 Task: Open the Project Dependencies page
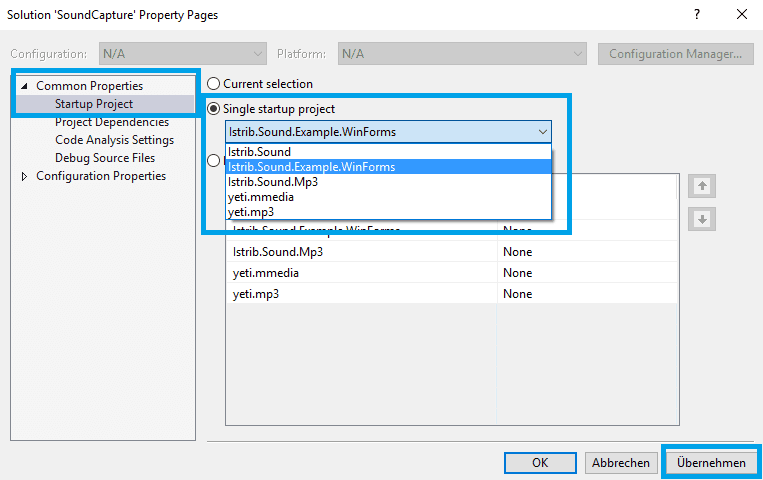click(112, 122)
